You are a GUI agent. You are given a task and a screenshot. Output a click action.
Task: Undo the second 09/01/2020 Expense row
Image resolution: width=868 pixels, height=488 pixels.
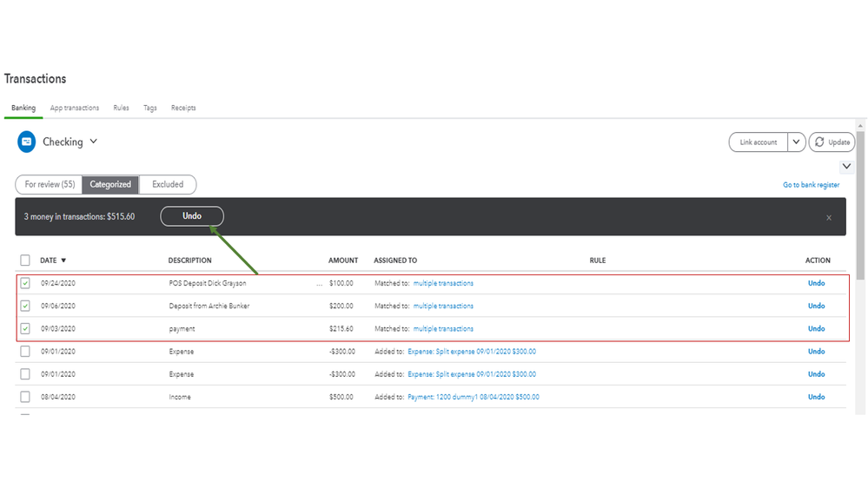[x=817, y=374]
